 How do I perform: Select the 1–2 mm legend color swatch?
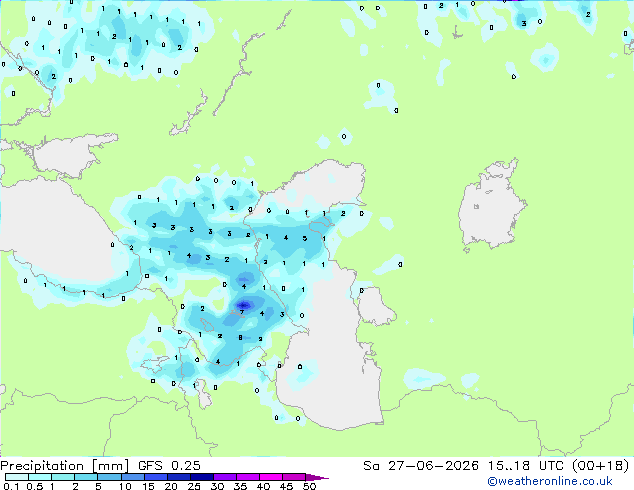pyautogui.click(x=63, y=477)
